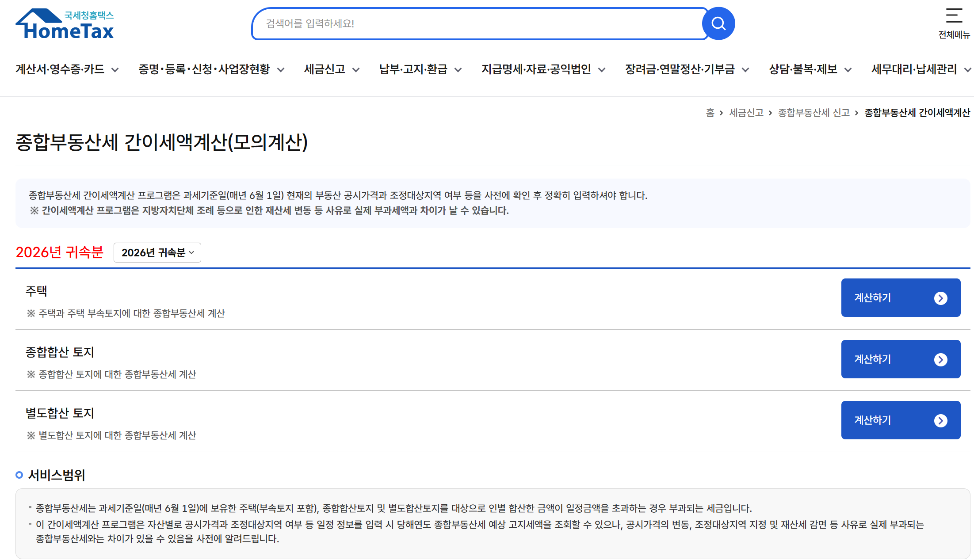The width and height of the screenshot is (974, 560).
Task: Click arrow icon on 주택 계산하기 button
Action: click(941, 298)
